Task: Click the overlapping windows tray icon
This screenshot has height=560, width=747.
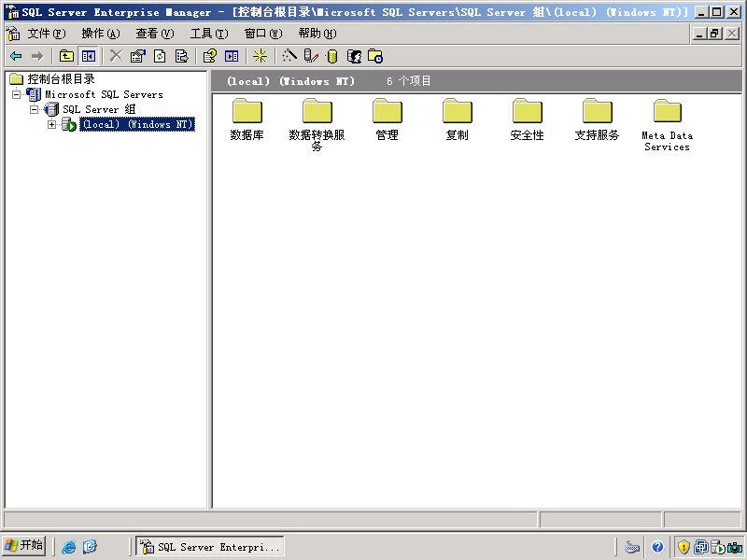Action: pos(701,547)
